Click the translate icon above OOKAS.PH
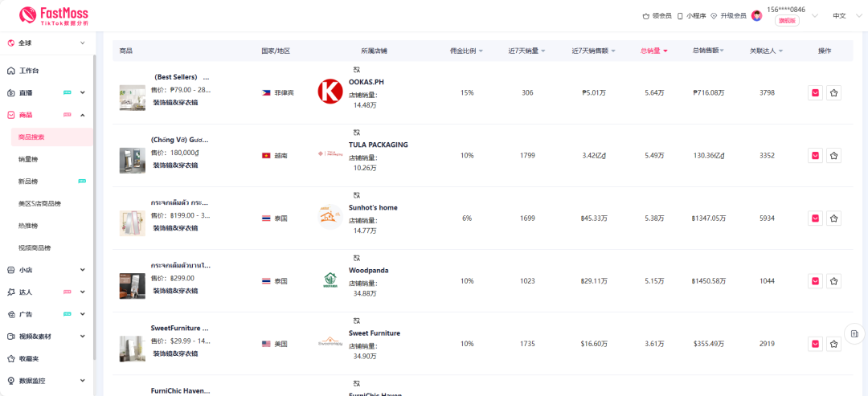868x396 pixels. pos(357,70)
